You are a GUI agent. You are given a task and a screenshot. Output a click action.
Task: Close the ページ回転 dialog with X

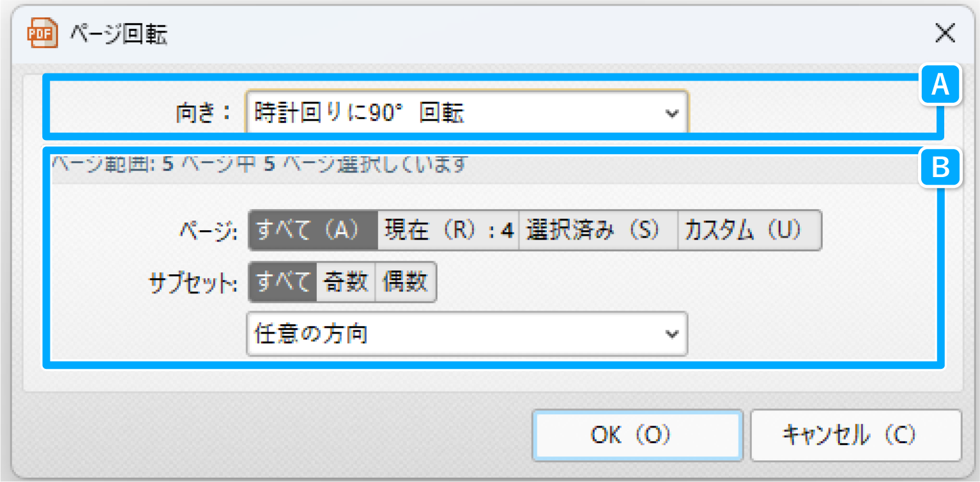pyautogui.click(x=945, y=33)
